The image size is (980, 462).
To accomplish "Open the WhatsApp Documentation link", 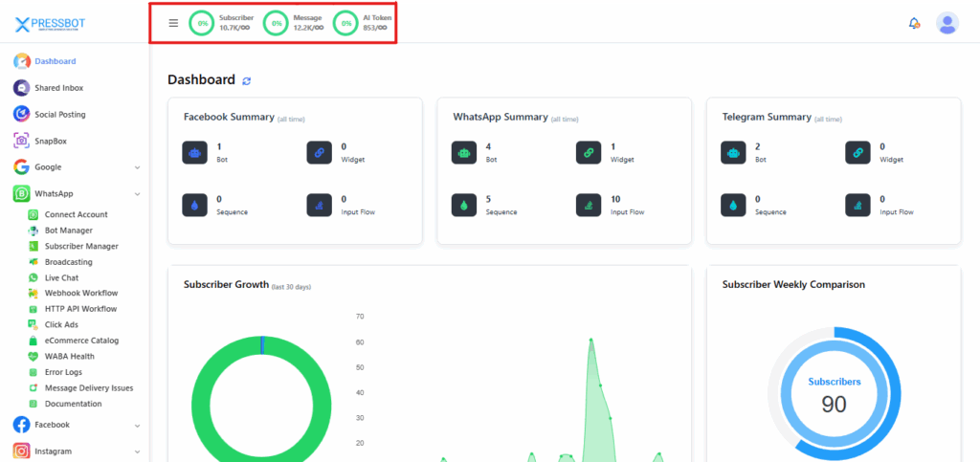I will [73, 404].
